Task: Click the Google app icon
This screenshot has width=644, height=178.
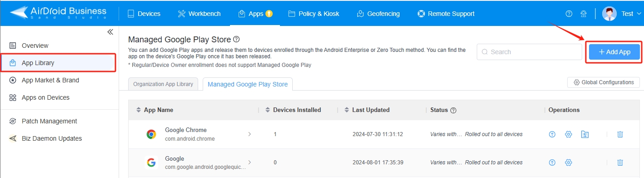Action: click(x=151, y=163)
